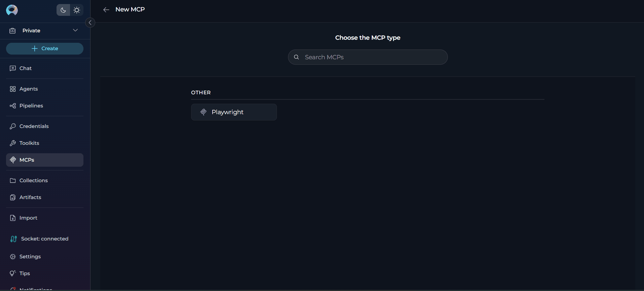This screenshot has height=291, width=644.
Task: Click the Artifacts icon in sidebar
Action: click(13, 197)
